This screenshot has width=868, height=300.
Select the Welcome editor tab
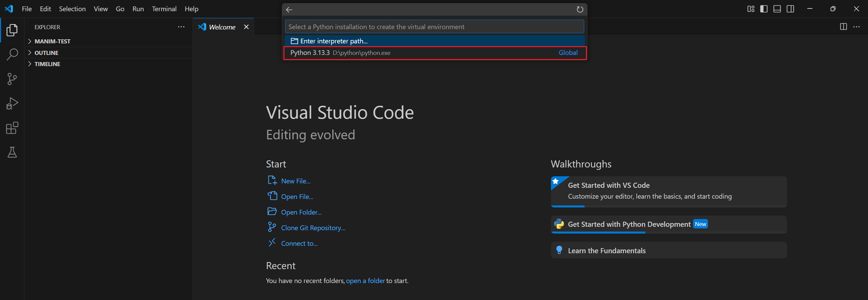pyautogui.click(x=222, y=27)
